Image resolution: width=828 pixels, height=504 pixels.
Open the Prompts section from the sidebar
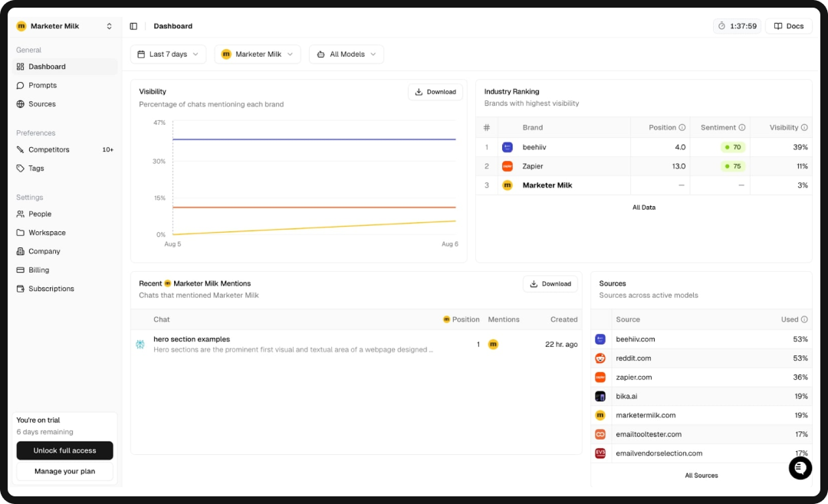pyautogui.click(x=43, y=85)
